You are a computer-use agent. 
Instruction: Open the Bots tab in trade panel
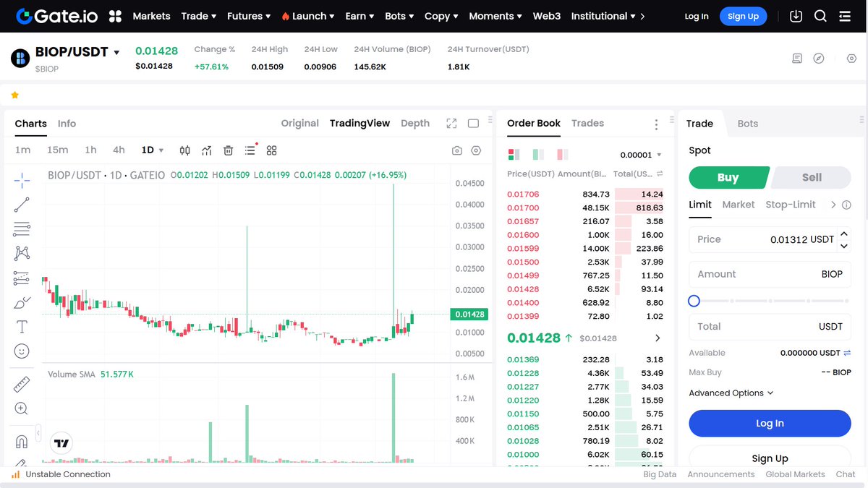tap(748, 124)
